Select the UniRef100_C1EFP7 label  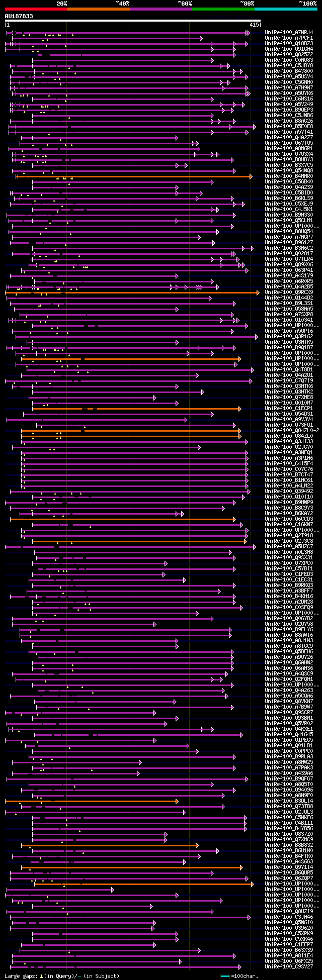289,945
